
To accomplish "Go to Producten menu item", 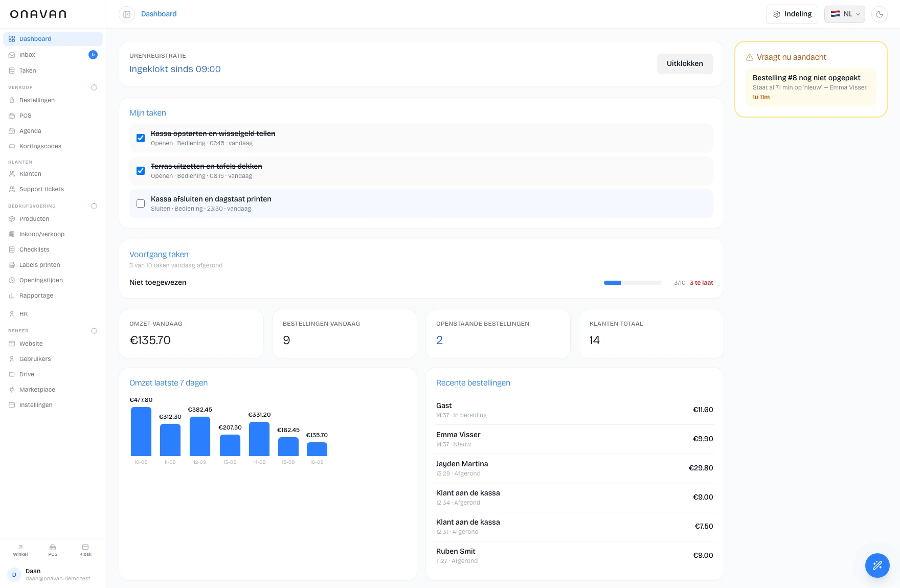I will pyautogui.click(x=53, y=219).
